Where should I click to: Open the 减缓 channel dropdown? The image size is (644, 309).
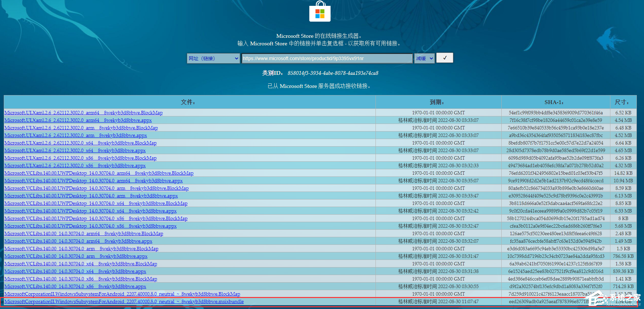pyautogui.click(x=424, y=58)
